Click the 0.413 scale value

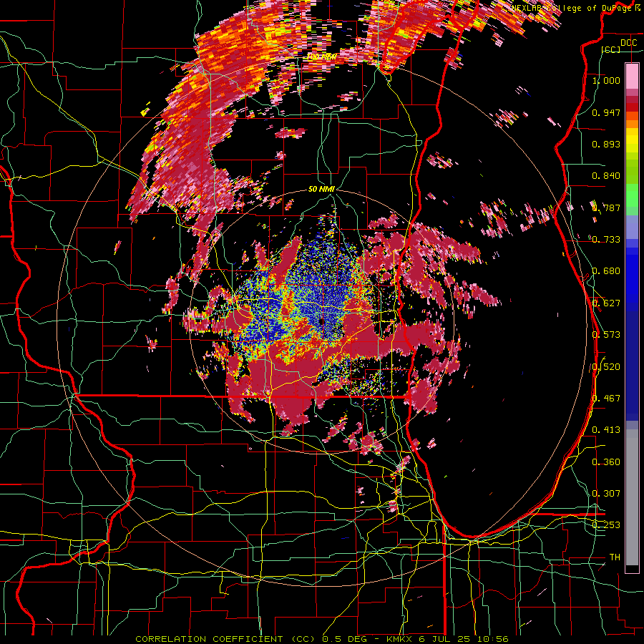tap(606, 429)
